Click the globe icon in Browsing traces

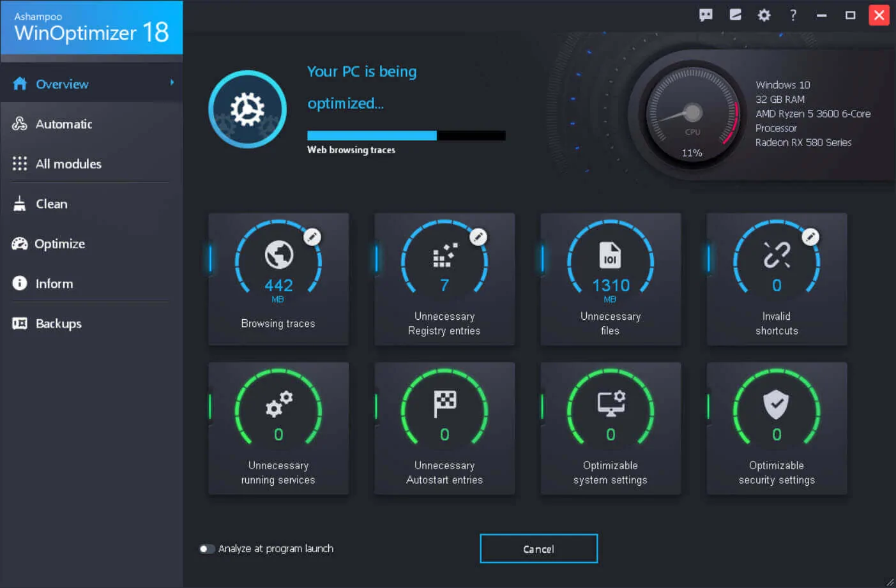pyautogui.click(x=278, y=255)
